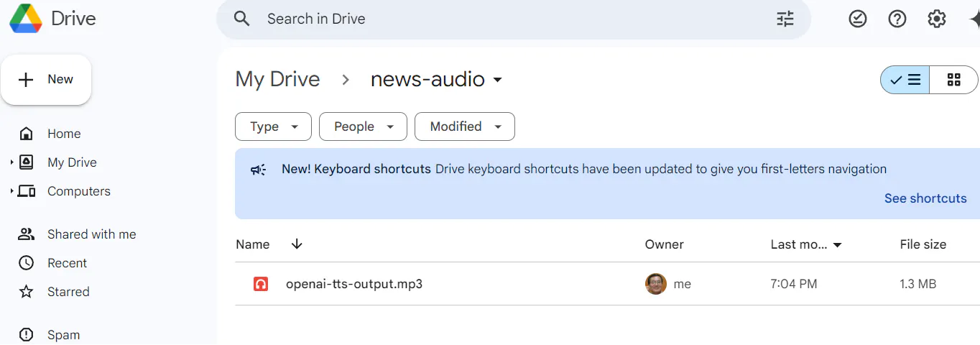Expand the news-audio folder dropdown menu
Image resolution: width=980 pixels, height=345 pixels.
coord(497,80)
